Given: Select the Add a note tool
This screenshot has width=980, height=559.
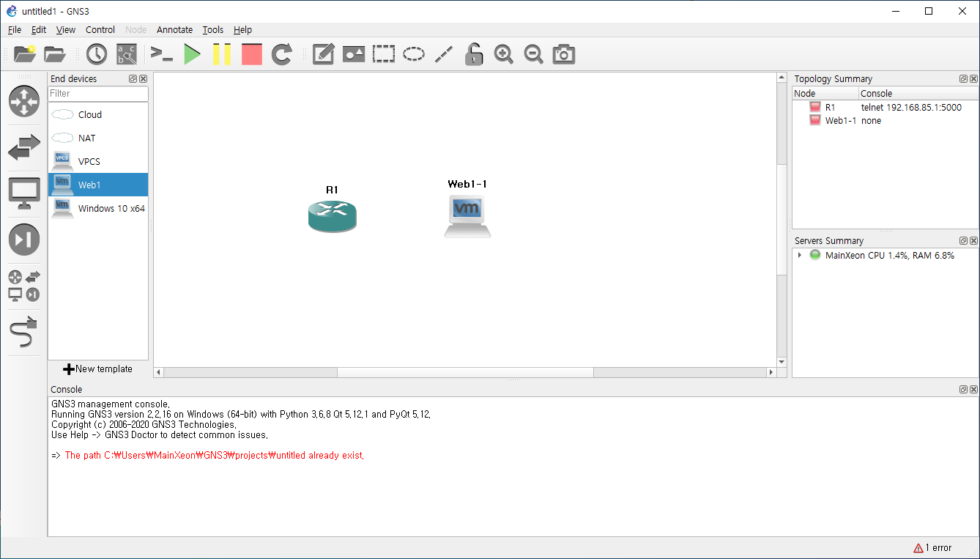Looking at the screenshot, I should click(x=324, y=54).
